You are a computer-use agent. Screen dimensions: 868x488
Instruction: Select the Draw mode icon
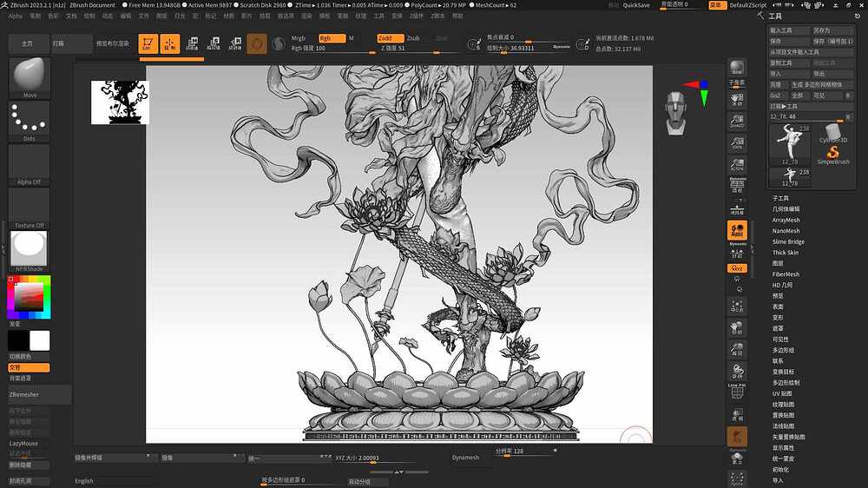click(x=170, y=43)
